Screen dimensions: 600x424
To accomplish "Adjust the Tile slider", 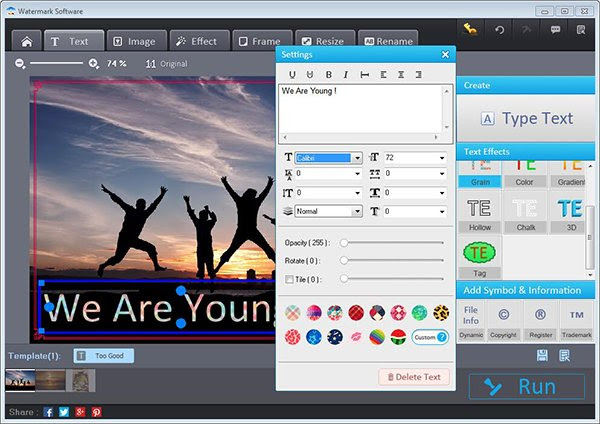I will click(392, 279).
